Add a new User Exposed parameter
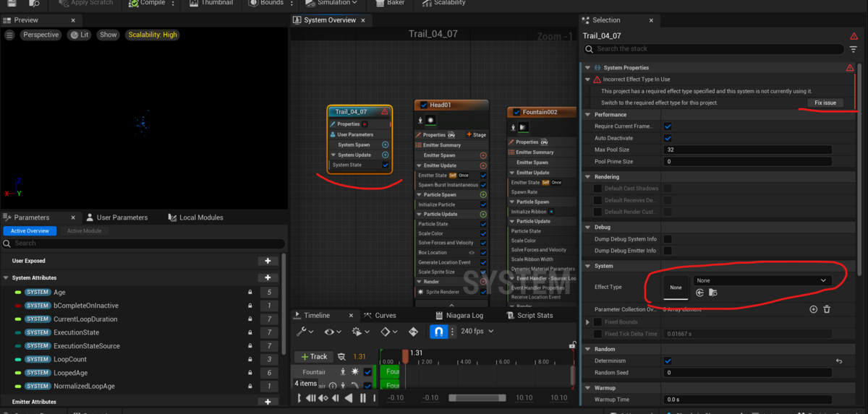 [x=268, y=261]
